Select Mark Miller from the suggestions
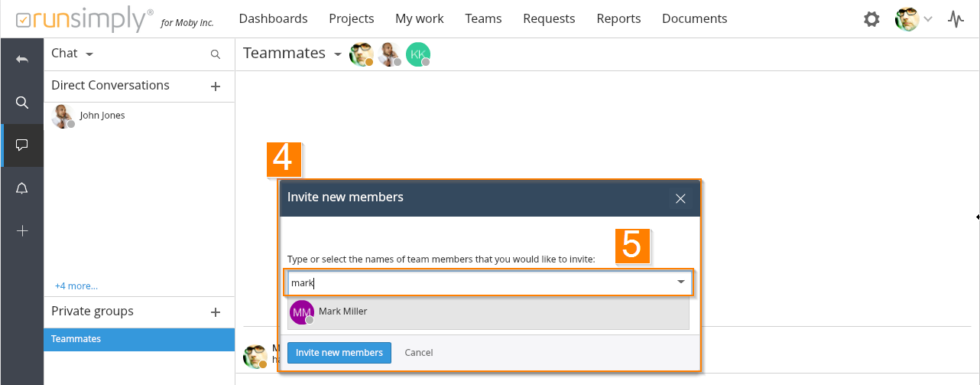 [x=342, y=312]
